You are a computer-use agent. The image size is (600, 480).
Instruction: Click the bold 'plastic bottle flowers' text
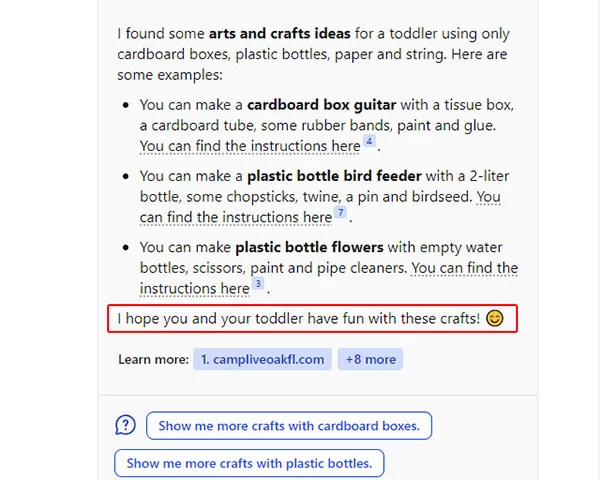point(309,247)
